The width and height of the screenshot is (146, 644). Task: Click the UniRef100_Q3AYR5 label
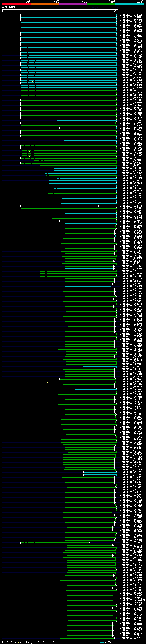131,301
